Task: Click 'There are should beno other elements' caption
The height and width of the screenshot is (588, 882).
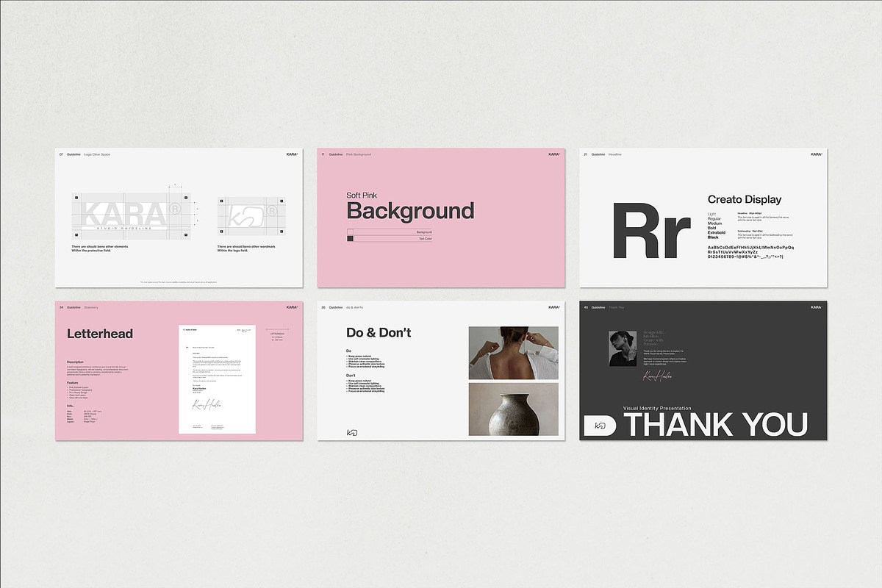Action: coord(99,246)
